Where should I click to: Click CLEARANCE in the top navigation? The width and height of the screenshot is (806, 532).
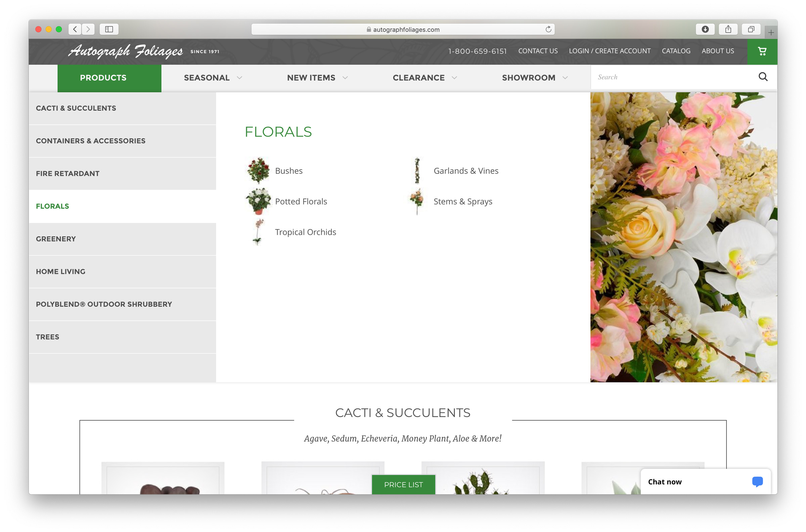coord(418,78)
